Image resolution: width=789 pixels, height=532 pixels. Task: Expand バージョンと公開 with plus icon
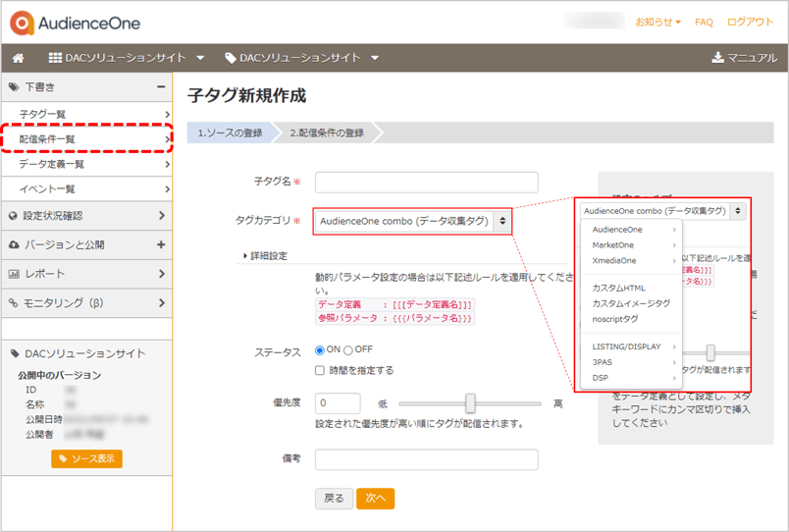click(161, 244)
